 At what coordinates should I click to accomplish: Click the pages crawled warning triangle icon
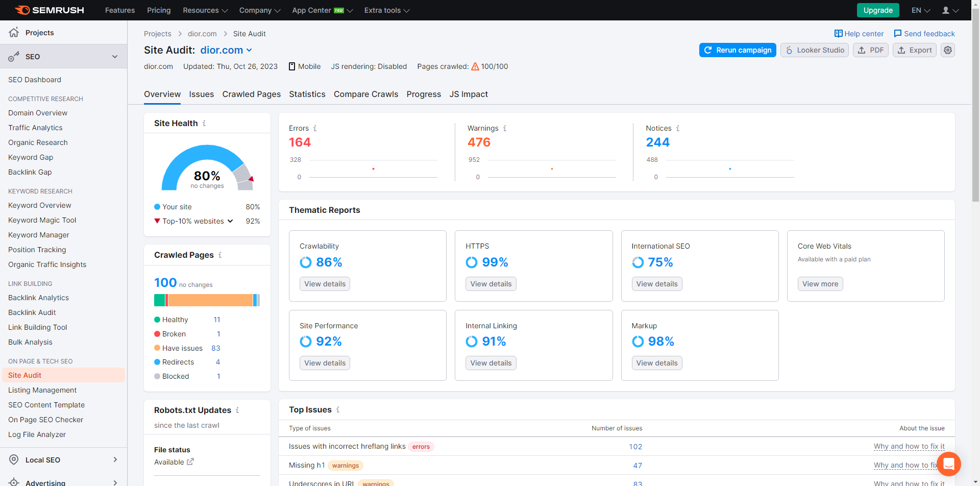(475, 66)
